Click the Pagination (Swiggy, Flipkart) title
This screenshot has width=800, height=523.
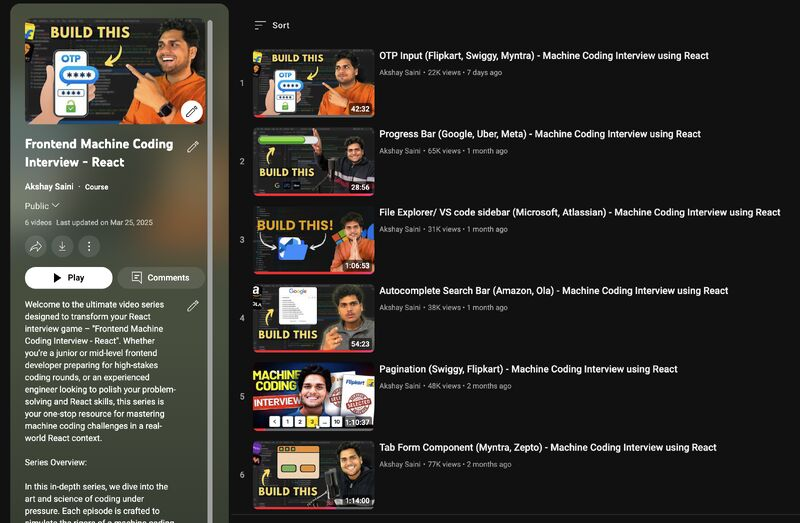click(x=528, y=369)
